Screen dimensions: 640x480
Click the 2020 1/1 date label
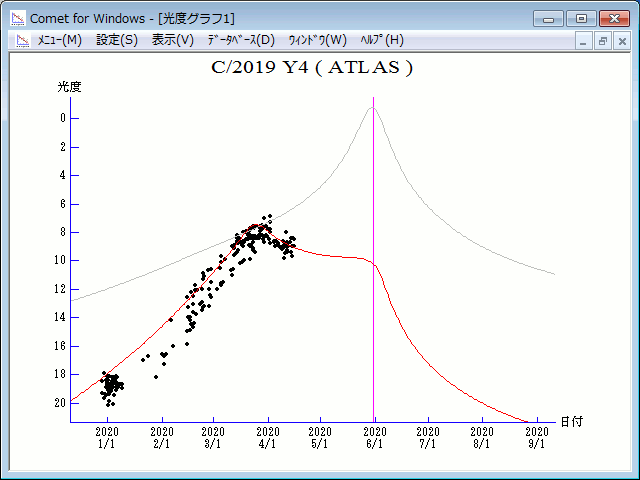point(107,437)
